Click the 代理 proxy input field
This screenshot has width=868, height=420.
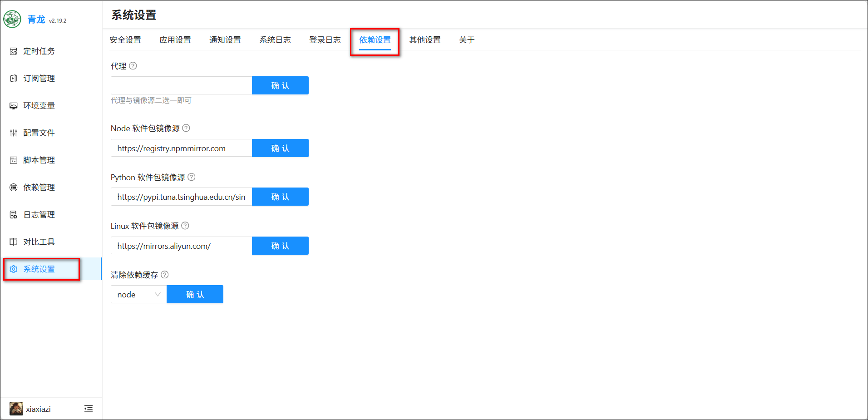181,85
